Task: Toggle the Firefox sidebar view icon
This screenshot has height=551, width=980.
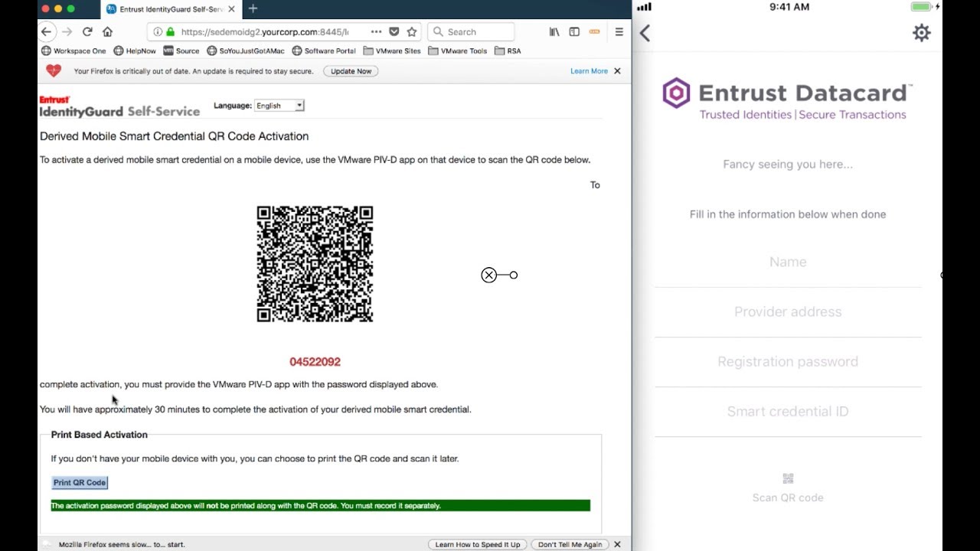Action: click(x=574, y=32)
